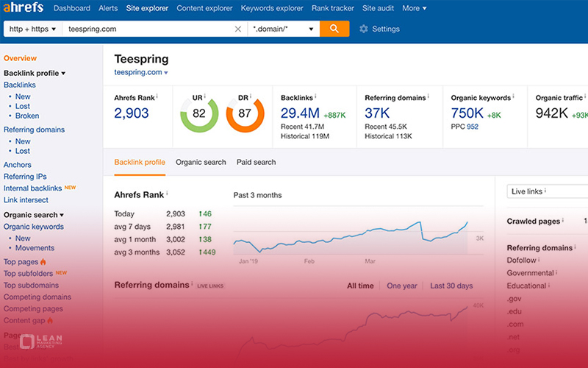
Task: Select One year range for Referring domains
Action: pos(401,286)
